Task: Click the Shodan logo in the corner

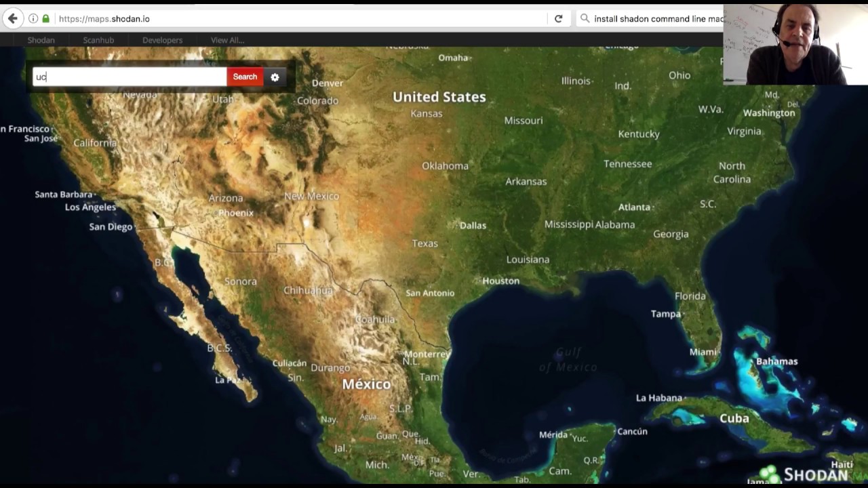Action: point(804,474)
